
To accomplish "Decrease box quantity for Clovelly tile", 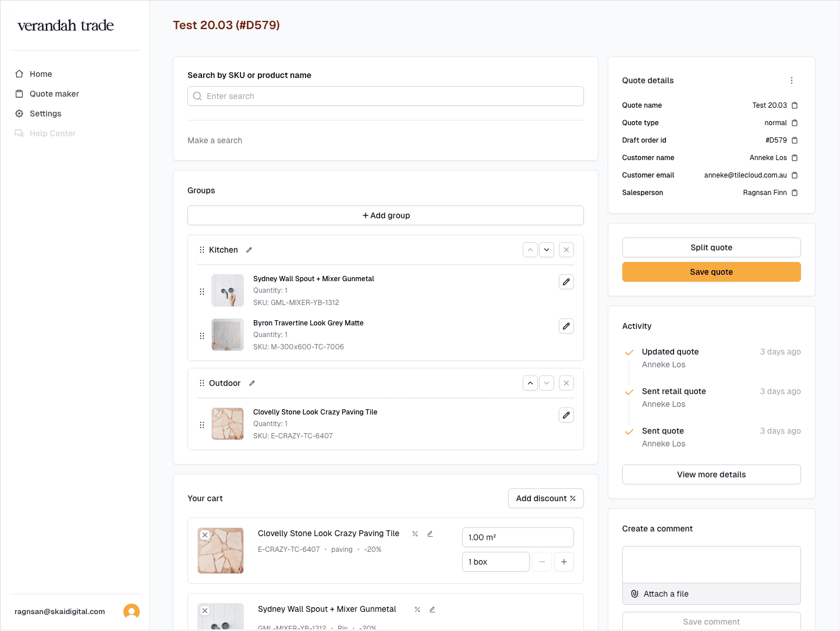I will point(542,562).
